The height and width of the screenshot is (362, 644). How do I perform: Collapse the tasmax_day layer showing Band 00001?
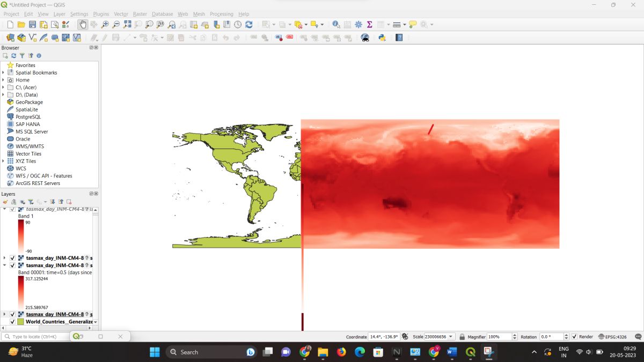[x=5, y=265]
